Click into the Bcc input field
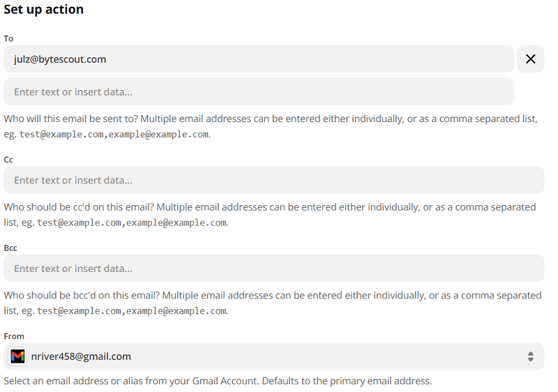 pos(273,269)
